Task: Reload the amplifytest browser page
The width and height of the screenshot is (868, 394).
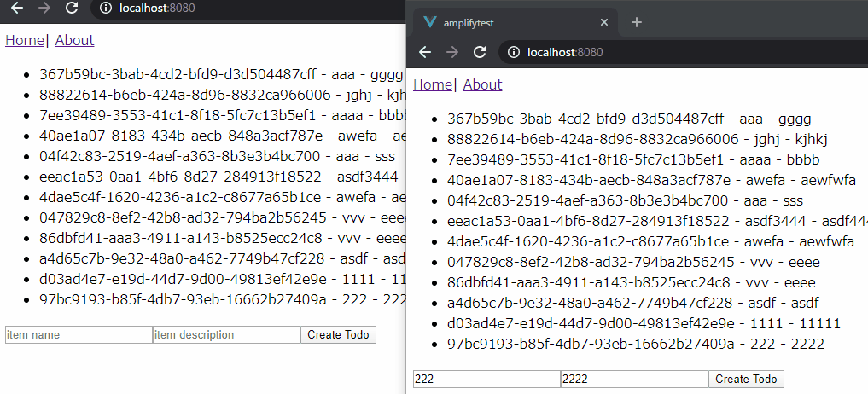Action: tap(480, 52)
